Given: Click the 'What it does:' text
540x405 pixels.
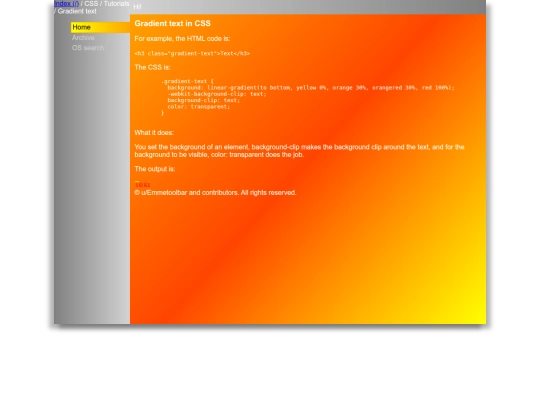Looking at the screenshot, I should pyautogui.click(x=154, y=133).
